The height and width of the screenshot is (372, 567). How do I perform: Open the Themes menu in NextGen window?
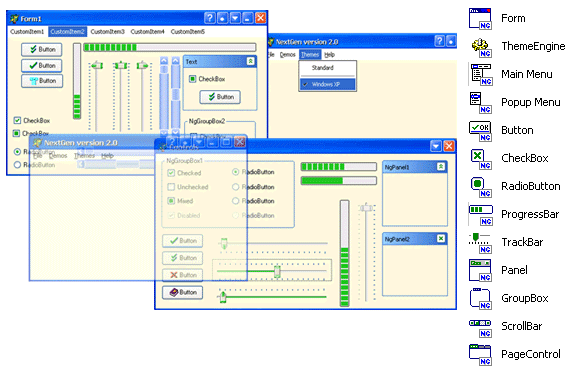coord(310,55)
